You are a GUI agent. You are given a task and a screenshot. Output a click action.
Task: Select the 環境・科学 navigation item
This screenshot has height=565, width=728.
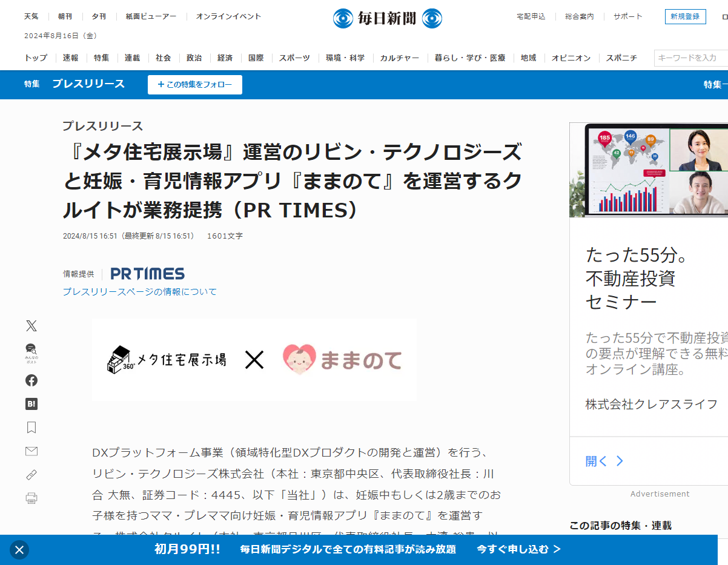pyautogui.click(x=345, y=58)
